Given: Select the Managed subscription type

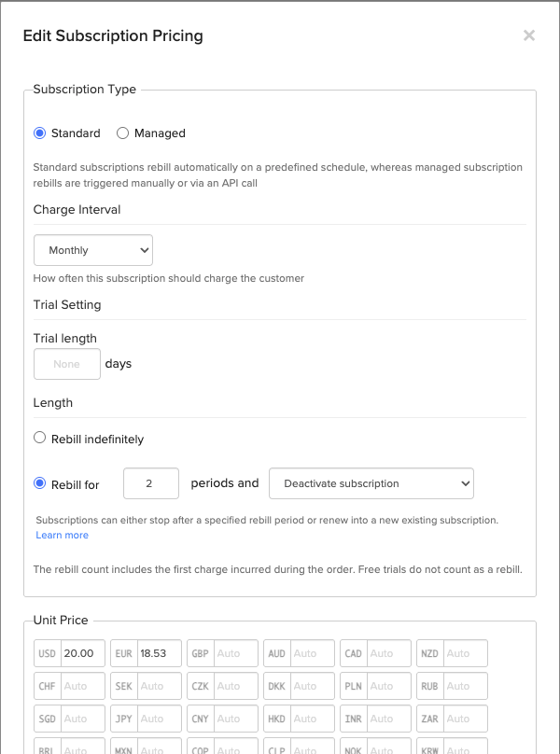Looking at the screenshot, I should tap(122, 133).
